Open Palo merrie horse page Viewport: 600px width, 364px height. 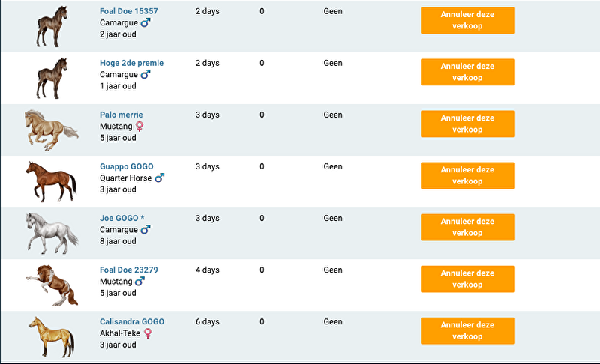[x=121, y=115]
